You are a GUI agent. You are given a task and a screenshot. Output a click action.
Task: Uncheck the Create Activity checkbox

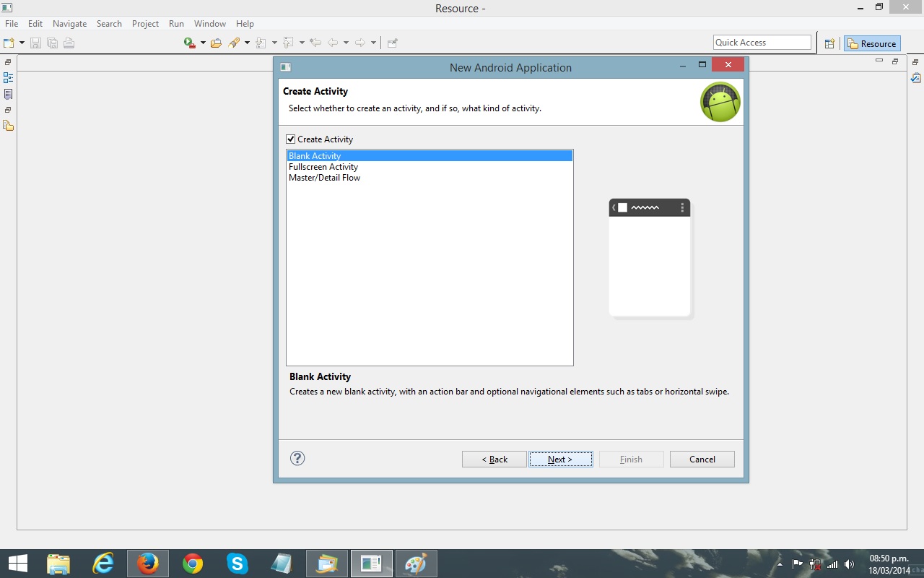[291, 139]
